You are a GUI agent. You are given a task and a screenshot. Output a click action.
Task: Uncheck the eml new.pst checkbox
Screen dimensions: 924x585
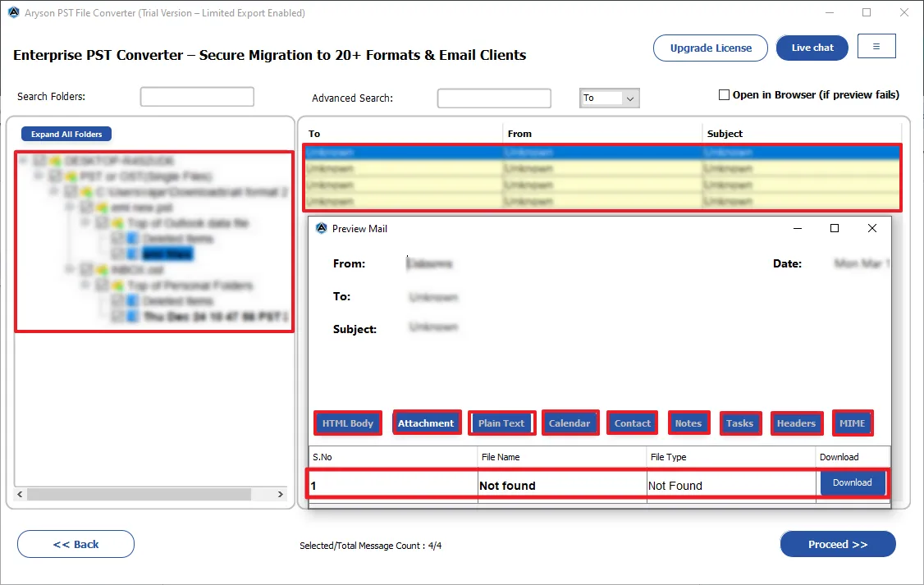[87, 208]
